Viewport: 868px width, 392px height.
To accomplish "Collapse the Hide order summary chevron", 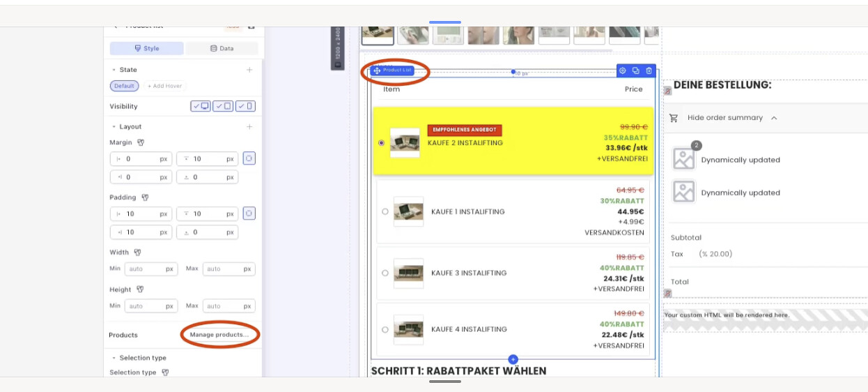I will click(x=774, y=118).
